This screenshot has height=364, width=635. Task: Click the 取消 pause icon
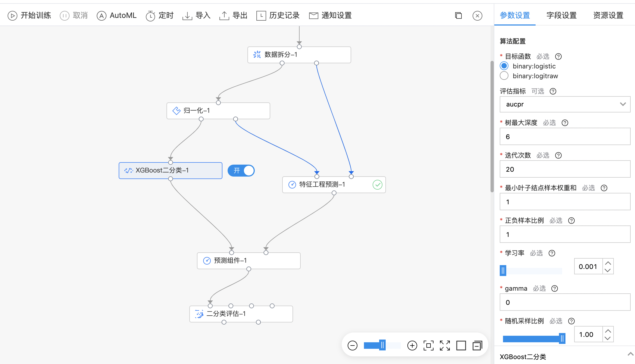point(64,16)
